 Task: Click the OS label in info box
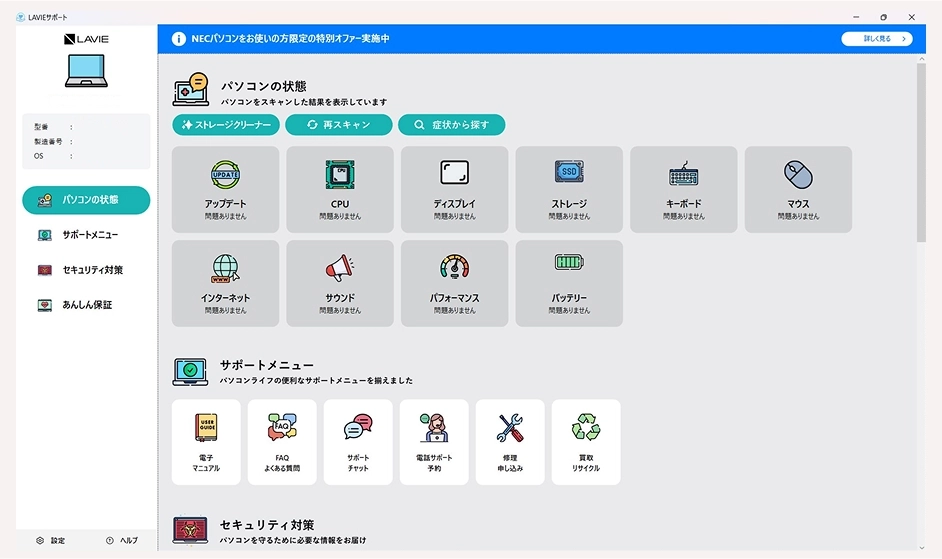tap(38, 156)
